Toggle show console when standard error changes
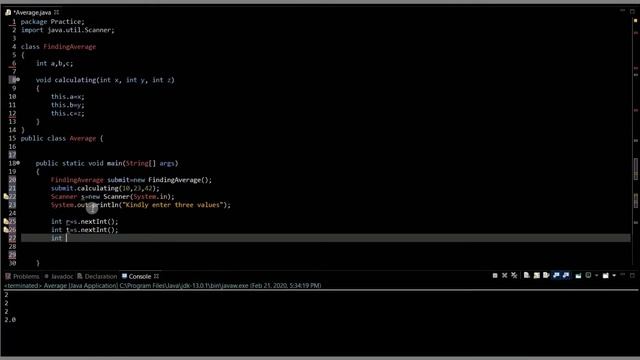Screen dimensions: 640x360 pos(566,276)
